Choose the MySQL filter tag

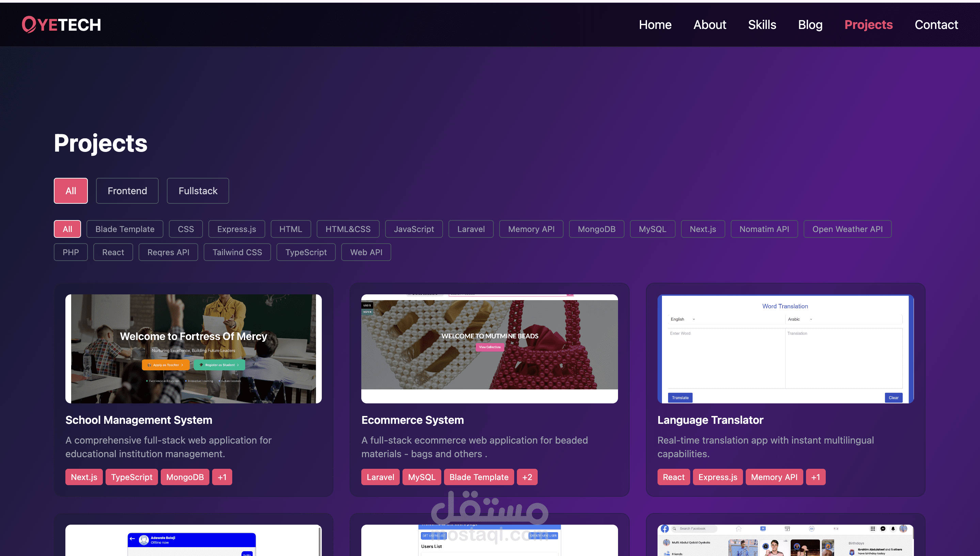[x=652, y=229]
